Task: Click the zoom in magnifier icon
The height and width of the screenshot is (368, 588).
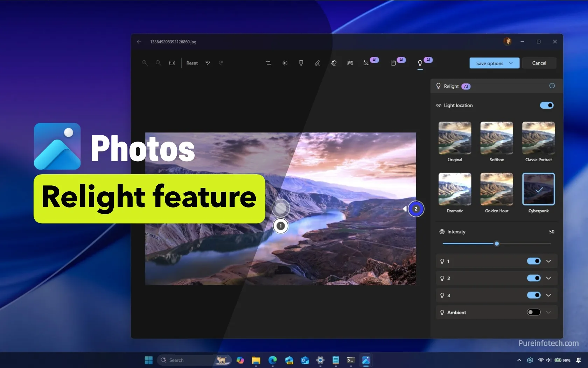Action: (145, 63)
